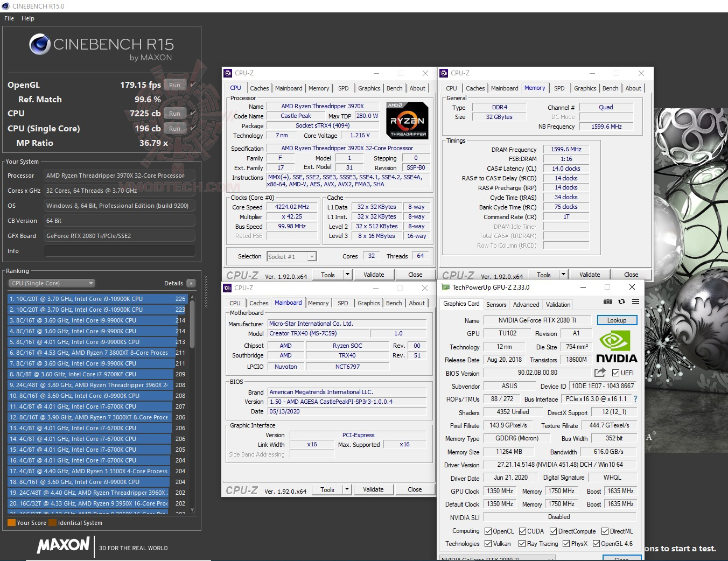
Task: Open the Caches tab in the CPU-Z CPU window
Action: point(259,88)
